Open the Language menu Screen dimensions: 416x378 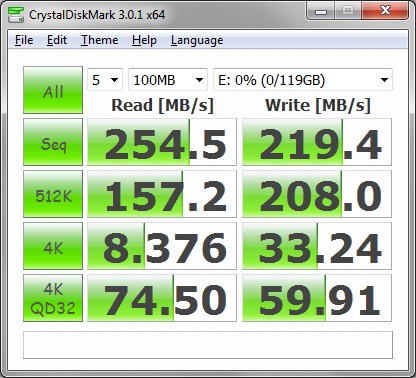[197, 40]
